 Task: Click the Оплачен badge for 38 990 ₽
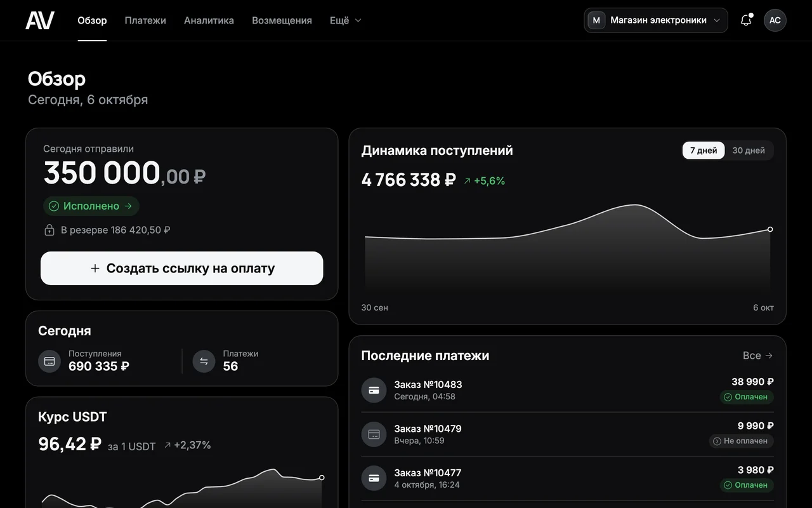tap(747, 397)
